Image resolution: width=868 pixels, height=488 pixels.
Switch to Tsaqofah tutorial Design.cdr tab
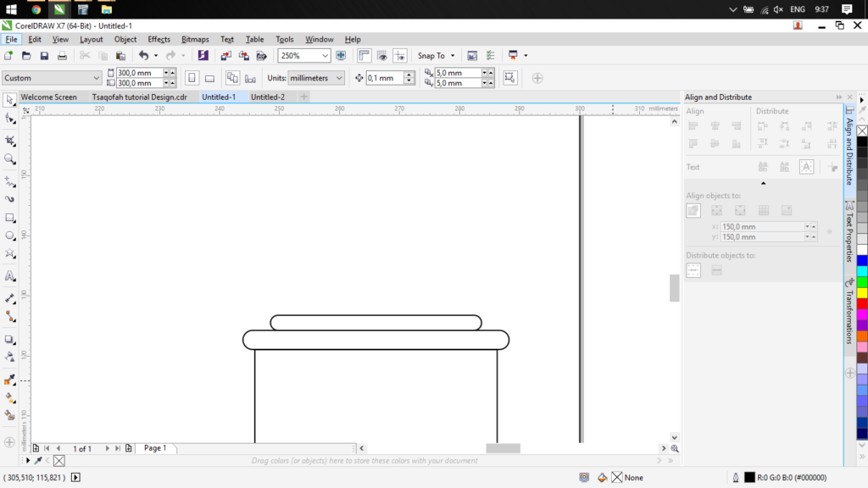coord(139,97)
